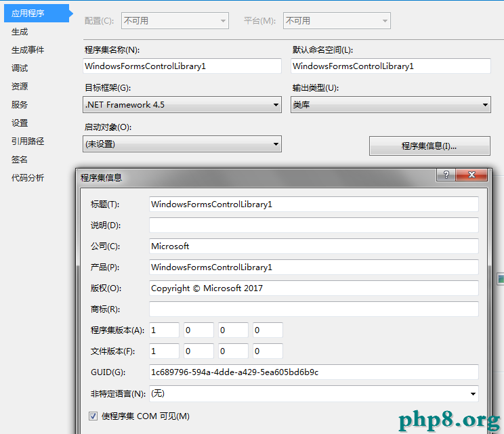504x434 pixels.
Task: Go to the 调试 tab
Action: click(20, 68)
